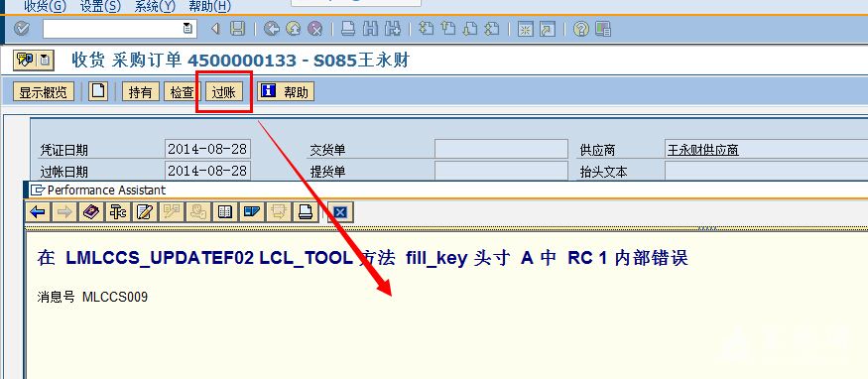Click the Customize Local Layout icon
Screen dimensions: 868x379
click(x=603, y=29)
